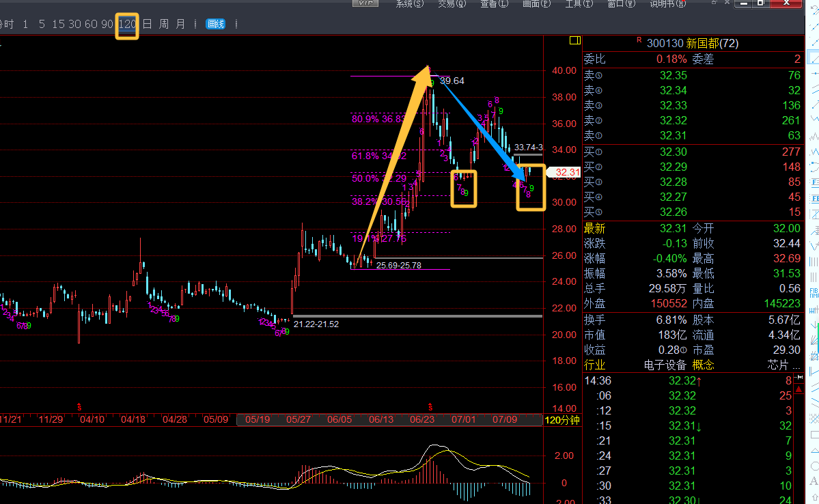Open the 概念 concept link
The width and height of the screenshot is (819, 504).
point(703,365)
